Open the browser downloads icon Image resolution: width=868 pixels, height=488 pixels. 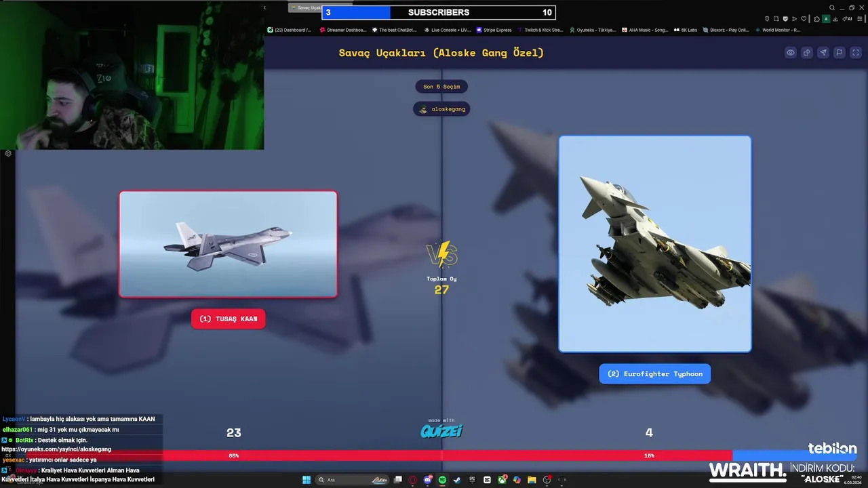[835, 19]
